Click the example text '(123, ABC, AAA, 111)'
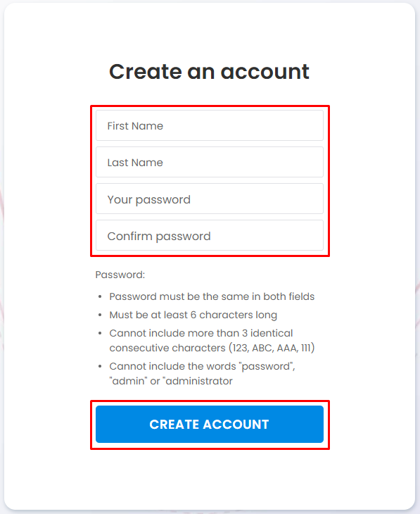 [272, 347]
